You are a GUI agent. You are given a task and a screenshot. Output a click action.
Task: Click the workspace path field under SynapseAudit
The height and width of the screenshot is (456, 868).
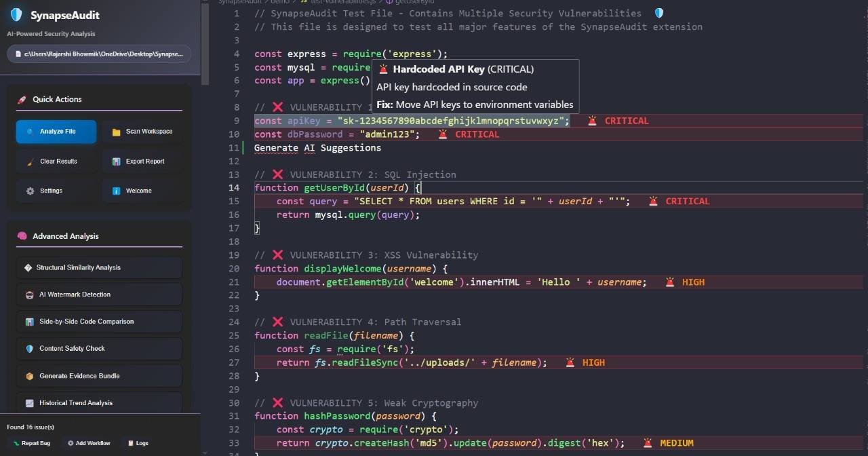[99, 54]
